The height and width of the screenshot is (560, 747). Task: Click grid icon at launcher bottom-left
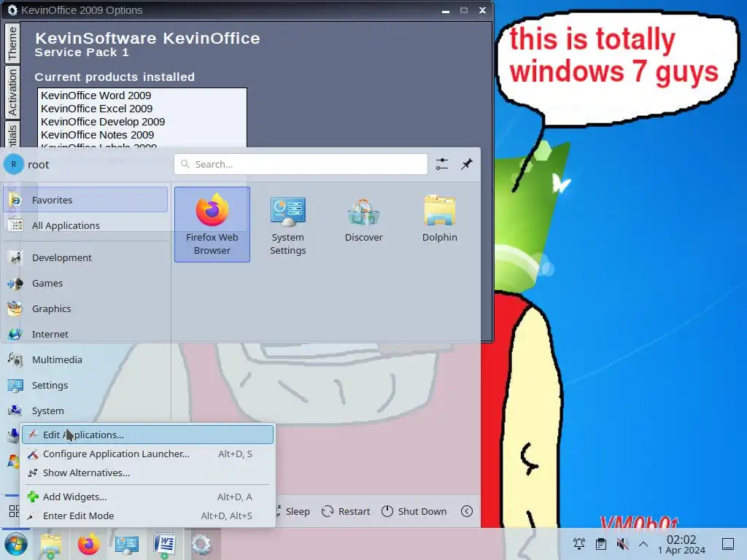pyautogui.click(x=14, y=511)
